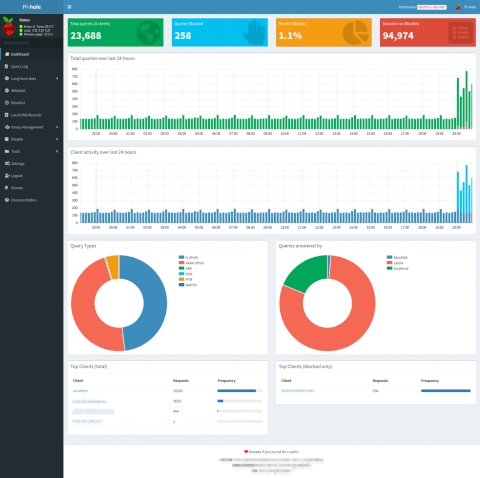Click the Settings gears icon

7,163
